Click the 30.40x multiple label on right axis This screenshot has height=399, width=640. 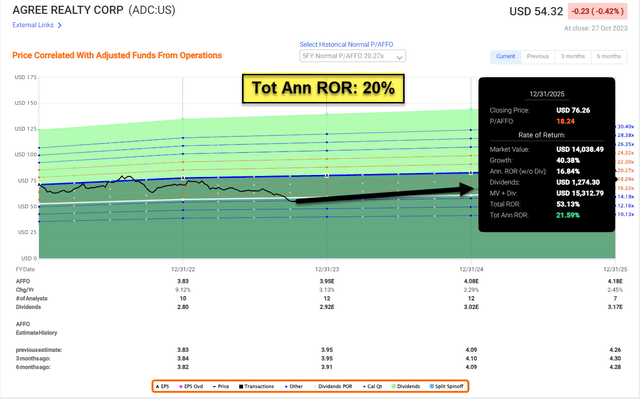(x=626, y=126)
